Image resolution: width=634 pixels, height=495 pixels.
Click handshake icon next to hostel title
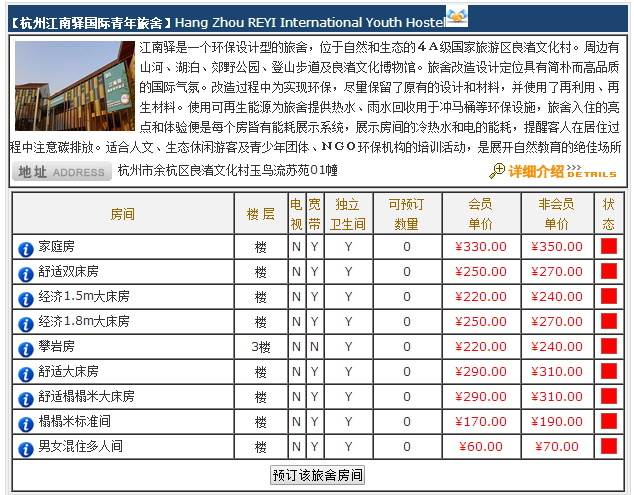pos(457,17)
